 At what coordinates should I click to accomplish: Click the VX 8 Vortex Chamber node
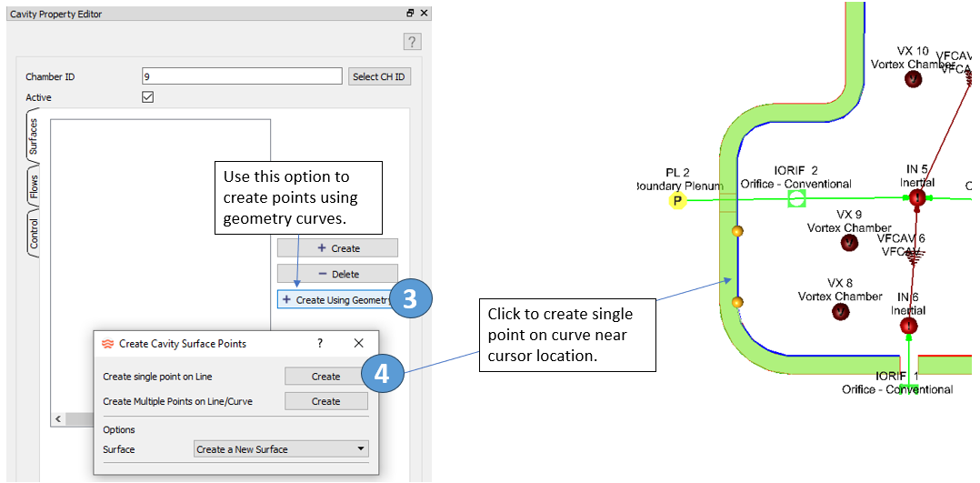click(840, 312)
